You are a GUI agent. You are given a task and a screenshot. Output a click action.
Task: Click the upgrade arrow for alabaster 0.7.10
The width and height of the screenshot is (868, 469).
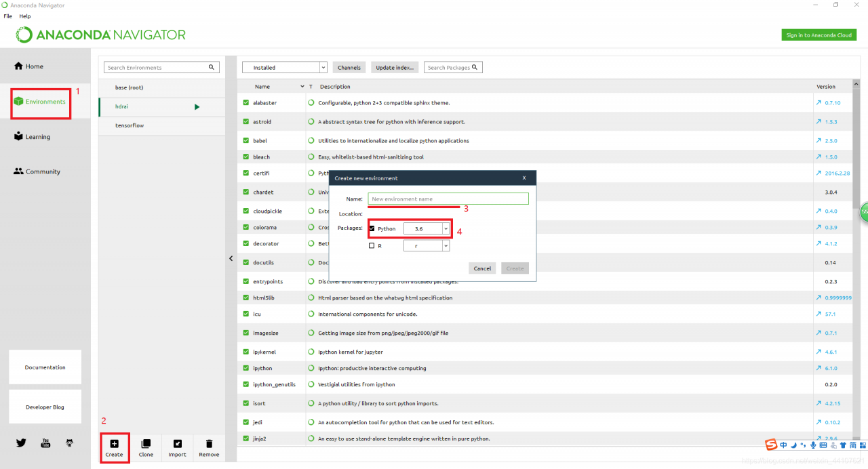(x=818, y=103)
